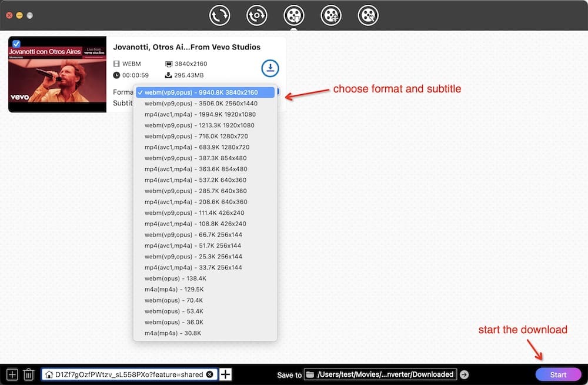Click the trash icon to delete items
Screen dimensions: 588x385
pyautogui.click(x=28, y=374)
